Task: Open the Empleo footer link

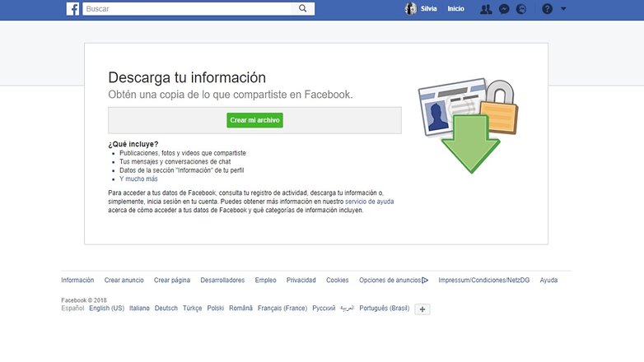Action: click(x=266, y=280)
